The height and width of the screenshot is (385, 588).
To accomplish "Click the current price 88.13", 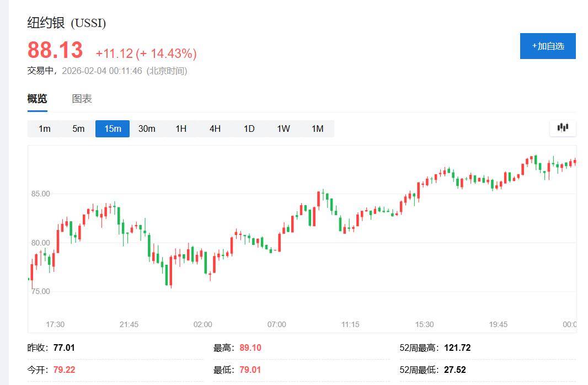I will click(x=55, y=50).
